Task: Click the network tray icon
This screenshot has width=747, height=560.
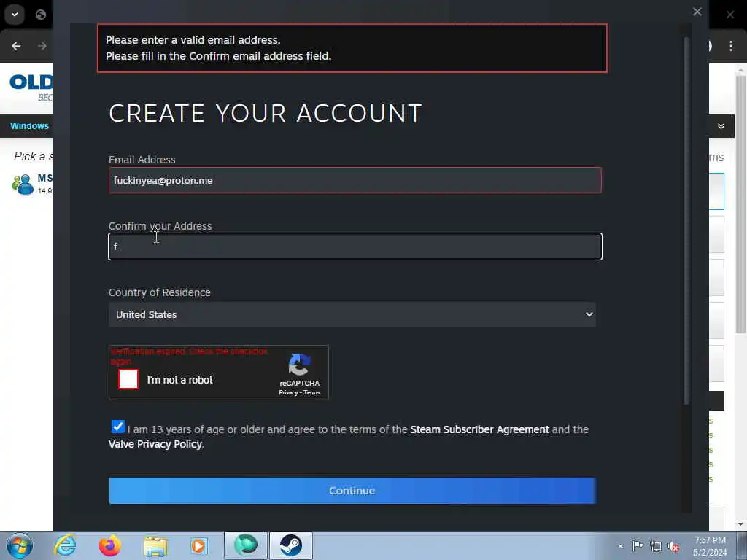Action: tap(656, 546)
